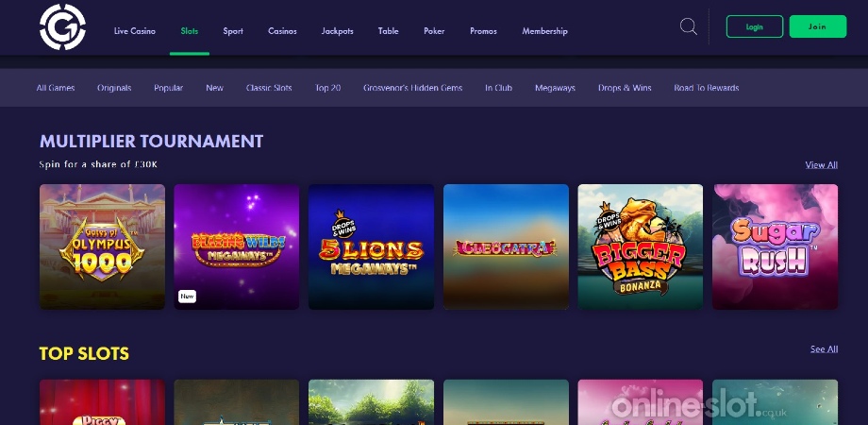Click the Drops & Wins badge on 5 Lions
The width and height of the screenshot is (868, 425).
tap(344, 224)
